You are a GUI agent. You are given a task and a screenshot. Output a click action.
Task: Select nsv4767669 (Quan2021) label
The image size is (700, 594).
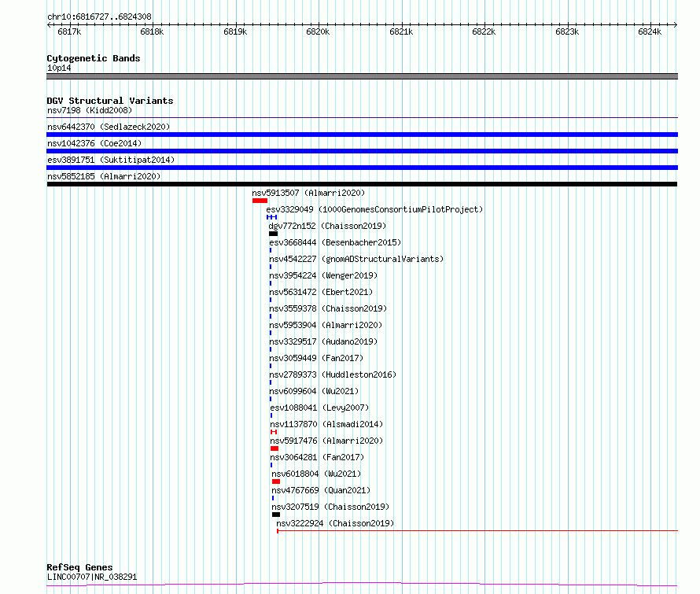click(321, 490)
